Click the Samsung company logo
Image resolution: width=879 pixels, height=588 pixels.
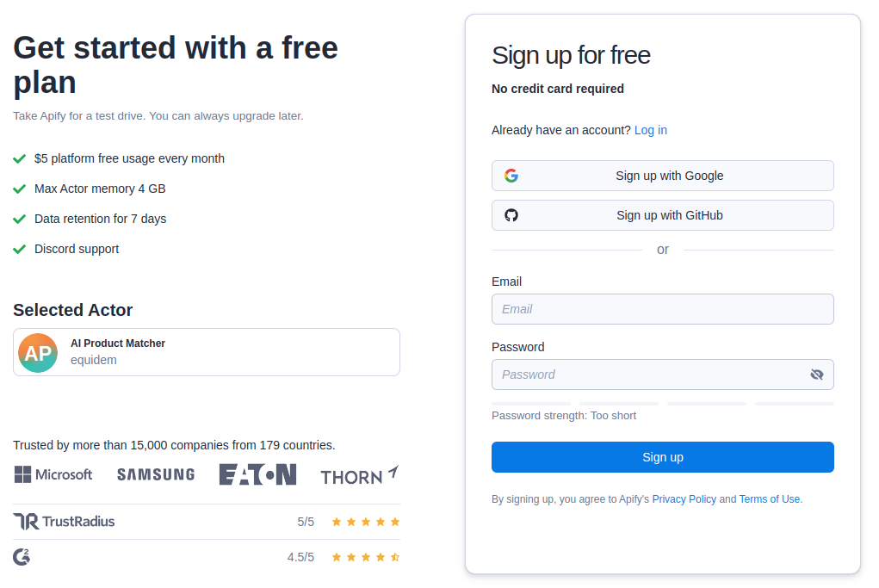(x=155, y=474)
